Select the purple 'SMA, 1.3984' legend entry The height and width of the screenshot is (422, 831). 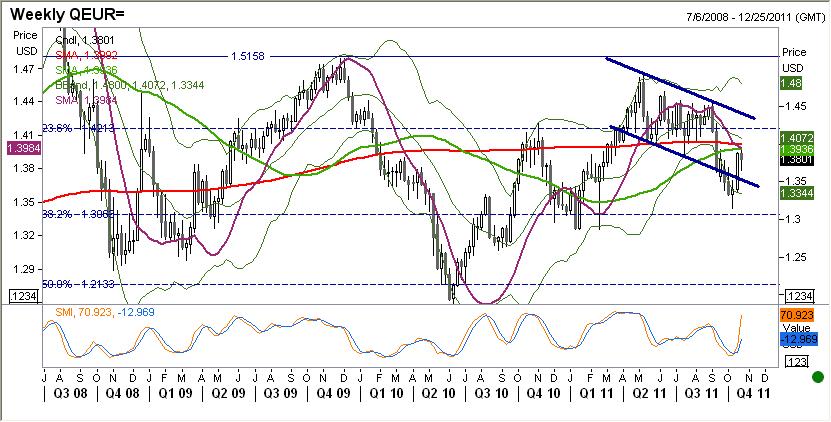tap(86, 100)
